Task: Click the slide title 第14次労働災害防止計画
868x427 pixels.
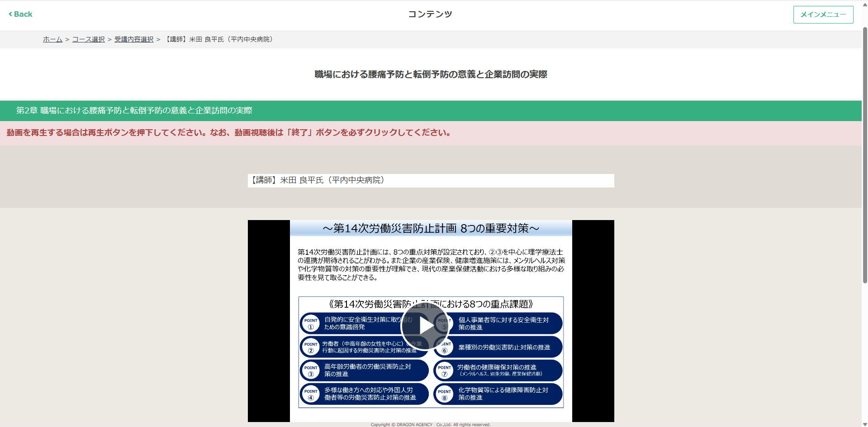Action: pos(431,229)
